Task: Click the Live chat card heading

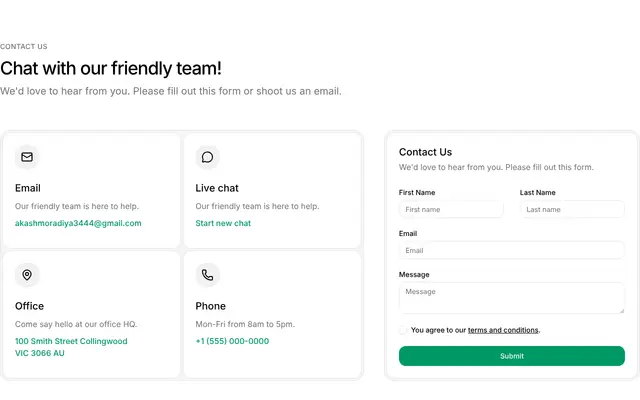Action: (x=217, y=188)
